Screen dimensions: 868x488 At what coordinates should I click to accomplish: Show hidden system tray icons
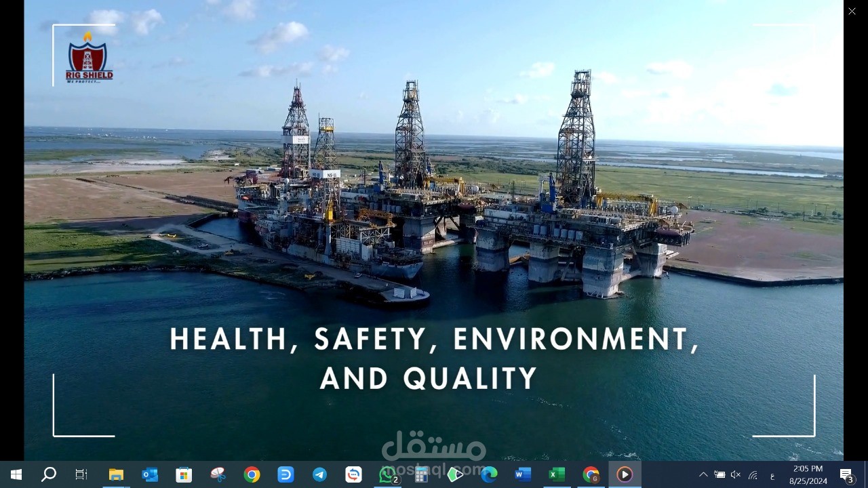(x=703, y=474)
